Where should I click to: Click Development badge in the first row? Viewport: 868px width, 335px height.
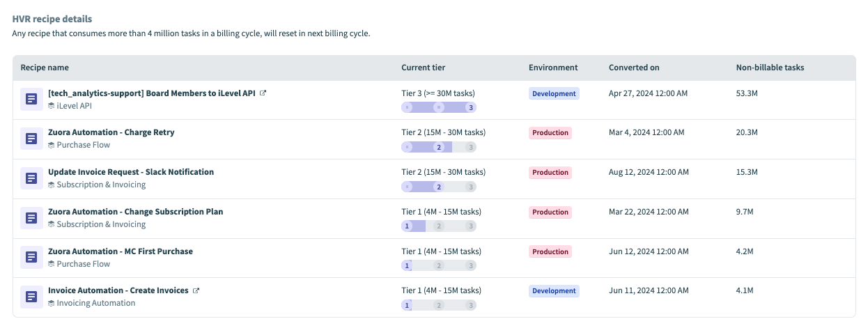[x=554, y=93]
